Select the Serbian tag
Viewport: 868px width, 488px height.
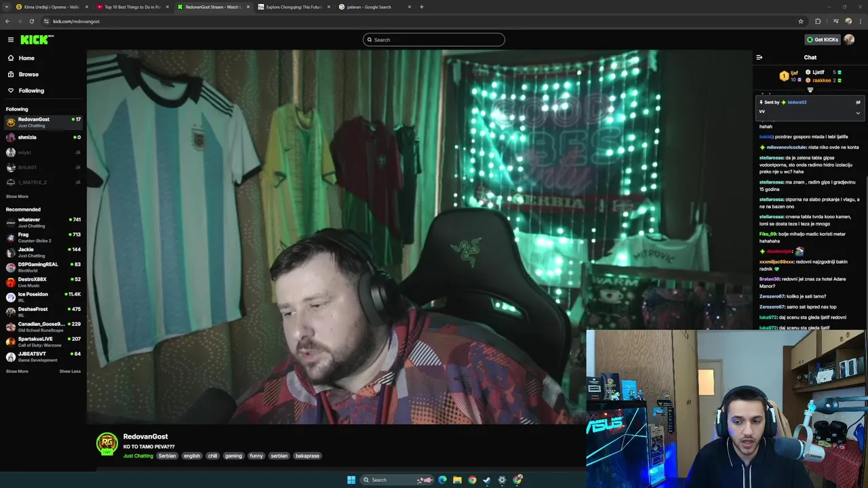pos(167,456)
